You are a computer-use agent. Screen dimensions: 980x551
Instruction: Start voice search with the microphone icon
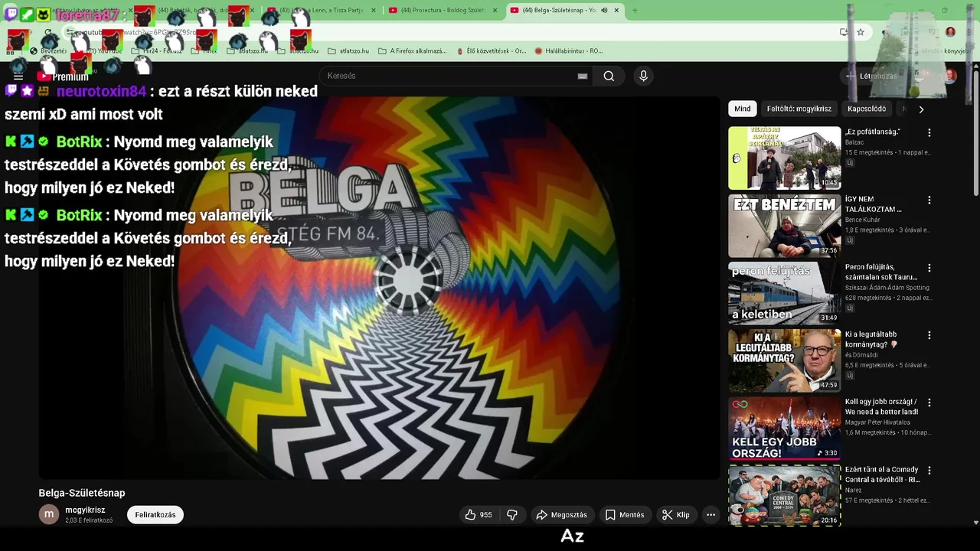click(x=643, y=76)
